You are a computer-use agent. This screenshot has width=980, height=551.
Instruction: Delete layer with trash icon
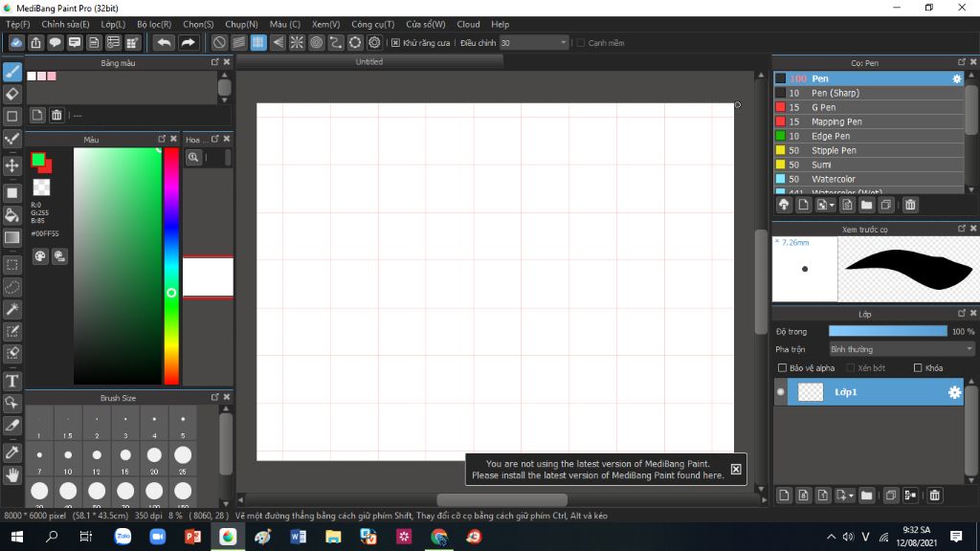pos(934,496)
